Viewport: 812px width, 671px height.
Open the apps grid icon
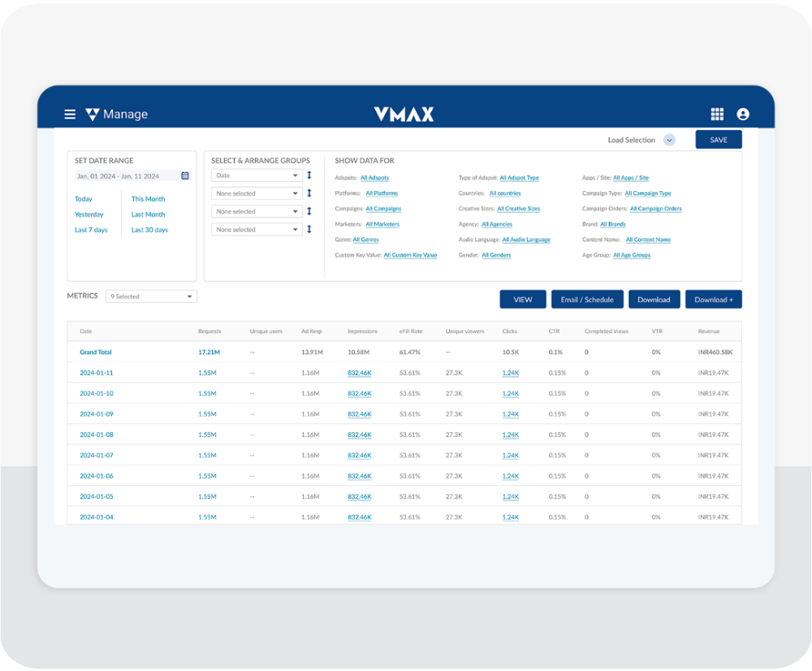717,114
